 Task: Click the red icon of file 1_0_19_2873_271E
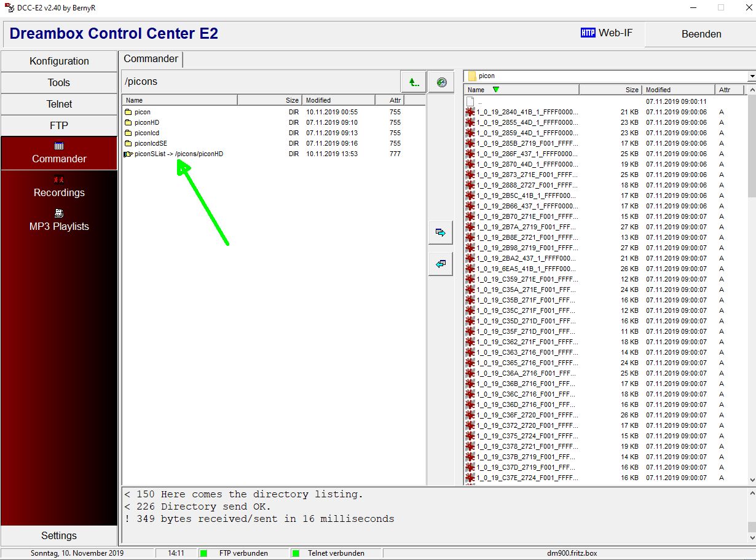click(x=470, y=175)
